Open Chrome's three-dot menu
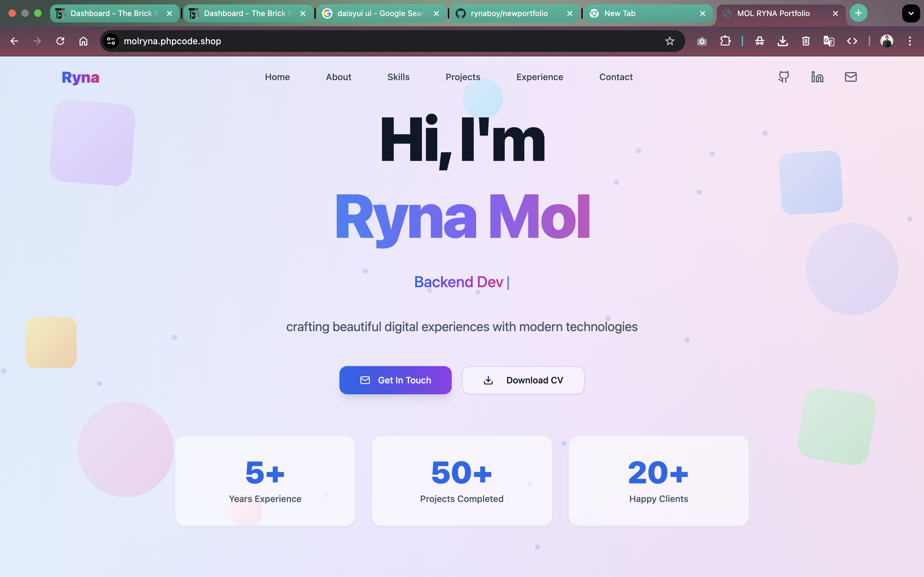 pos(910,41)
